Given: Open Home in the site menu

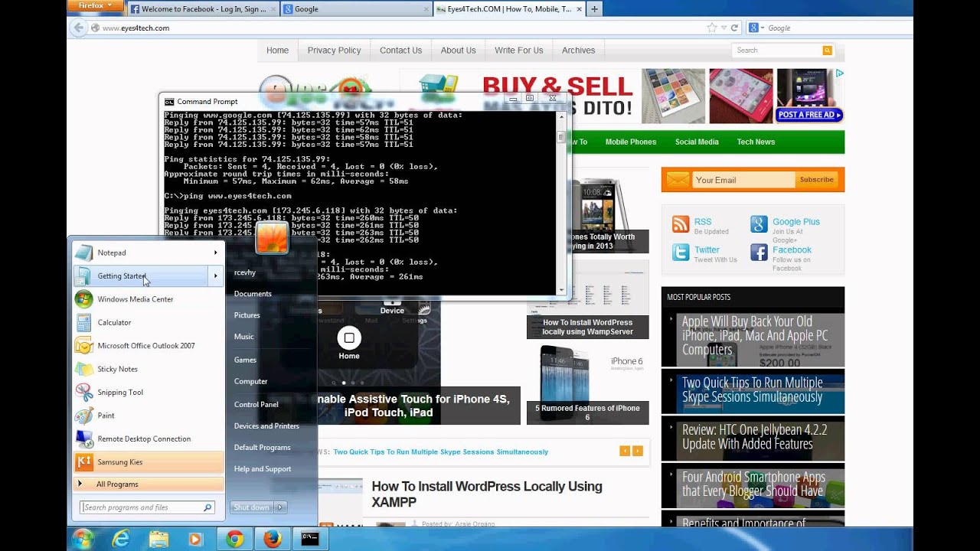Looking at the screenshot, I should (277, 51).
